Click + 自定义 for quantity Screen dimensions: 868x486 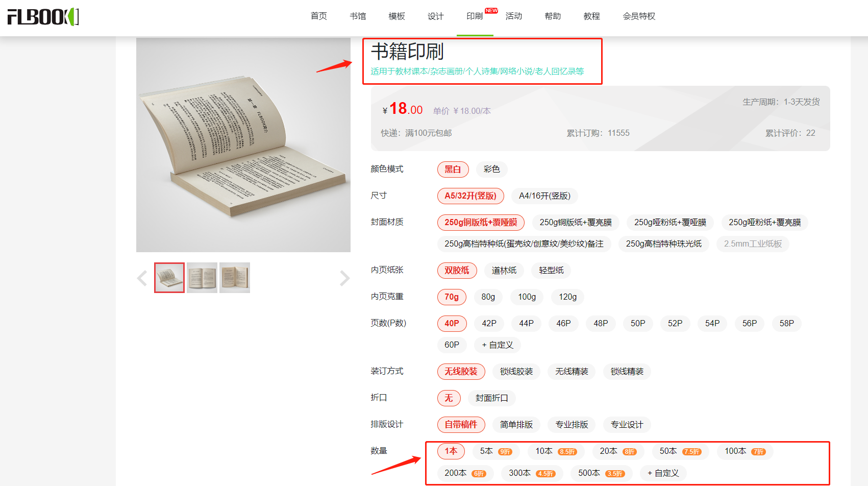pyautogui.click(x=663, y=473)
